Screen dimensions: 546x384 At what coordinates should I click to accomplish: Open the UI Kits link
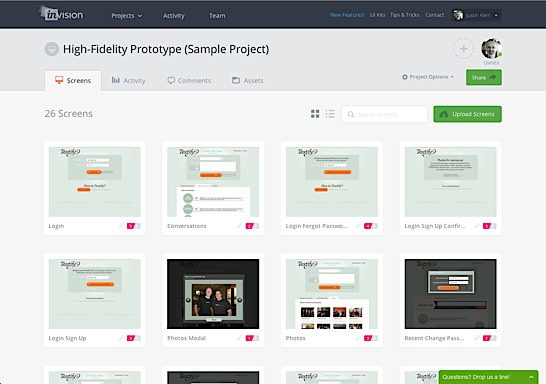point(377,15)
